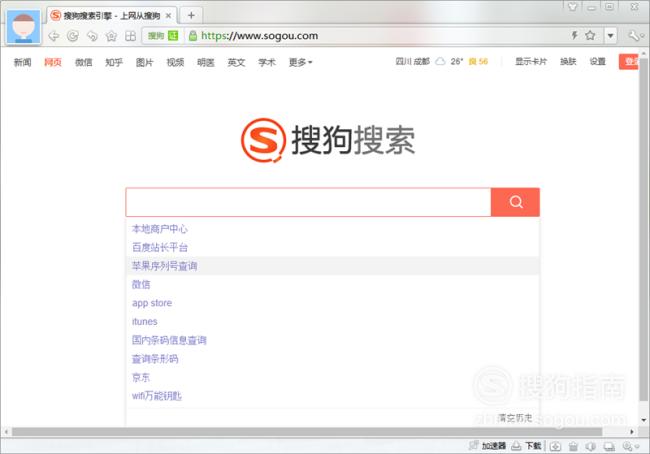
Task: Click 清空历史 to clear search history
Action: [x=514, y=418]
